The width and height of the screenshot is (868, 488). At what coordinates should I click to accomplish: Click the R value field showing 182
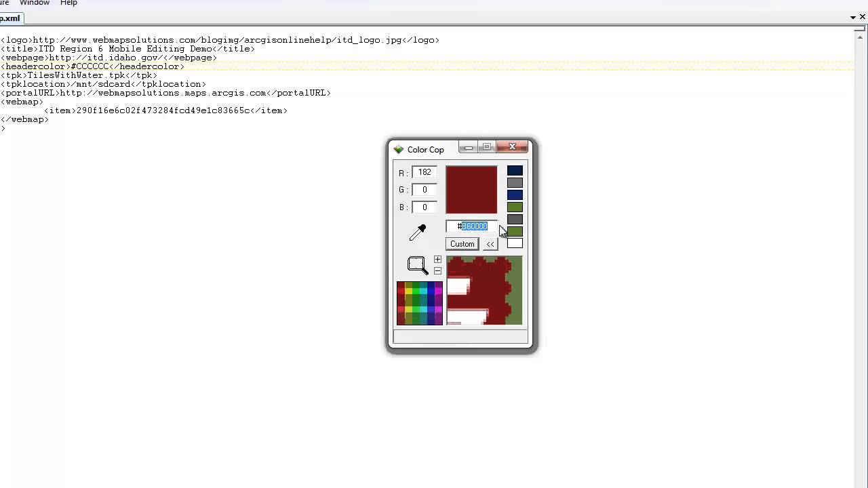[425, 172]
